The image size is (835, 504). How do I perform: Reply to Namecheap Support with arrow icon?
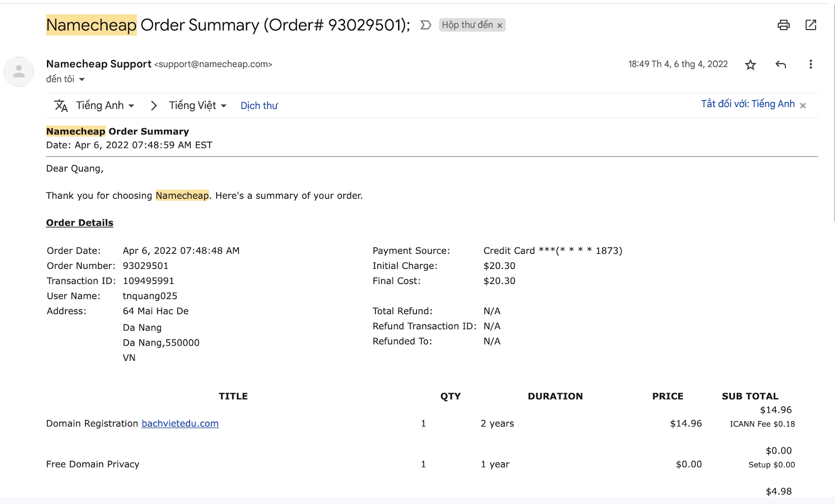(x=781, y=64)
